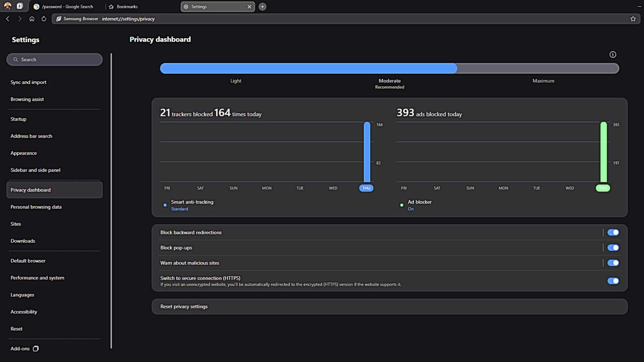Toggle the Block pop-ups switch
Viewport: 644px width, 362px height.
[613, 248]
